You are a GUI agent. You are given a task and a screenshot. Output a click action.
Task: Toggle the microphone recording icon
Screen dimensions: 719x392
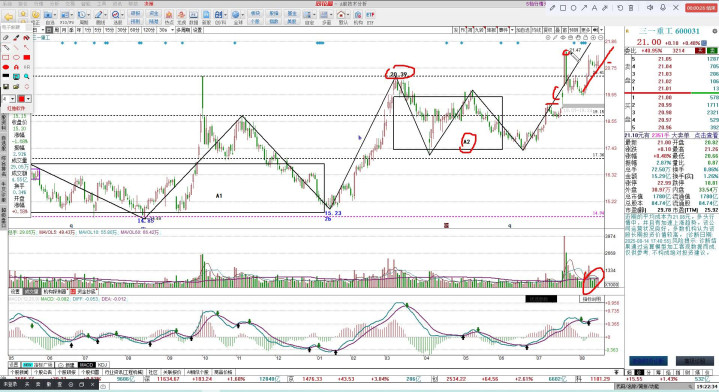pyautogui.click(x=663, y=8)
